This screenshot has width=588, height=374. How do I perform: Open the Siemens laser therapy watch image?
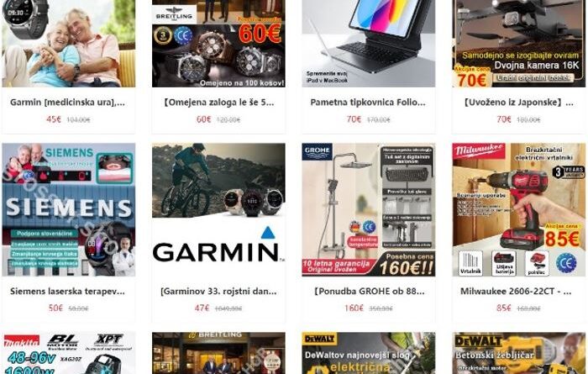(69, 210)
